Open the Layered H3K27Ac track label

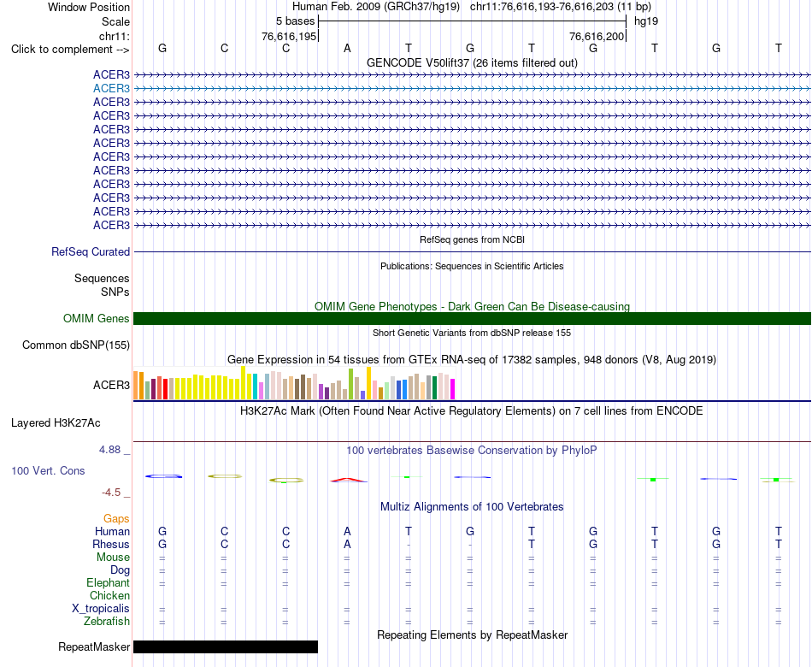pos(56,423)
